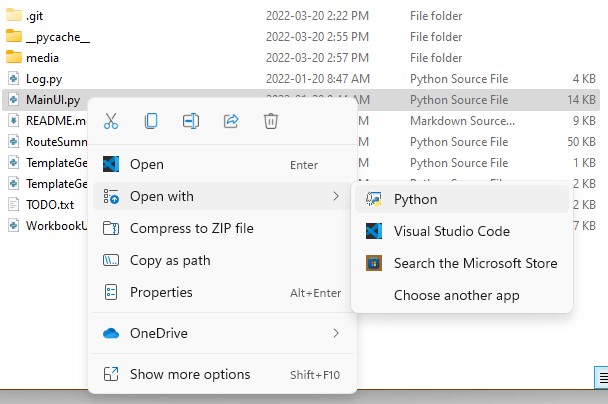Click Show more options
Viewport: 608px width, 404px height.
(190, 374)
